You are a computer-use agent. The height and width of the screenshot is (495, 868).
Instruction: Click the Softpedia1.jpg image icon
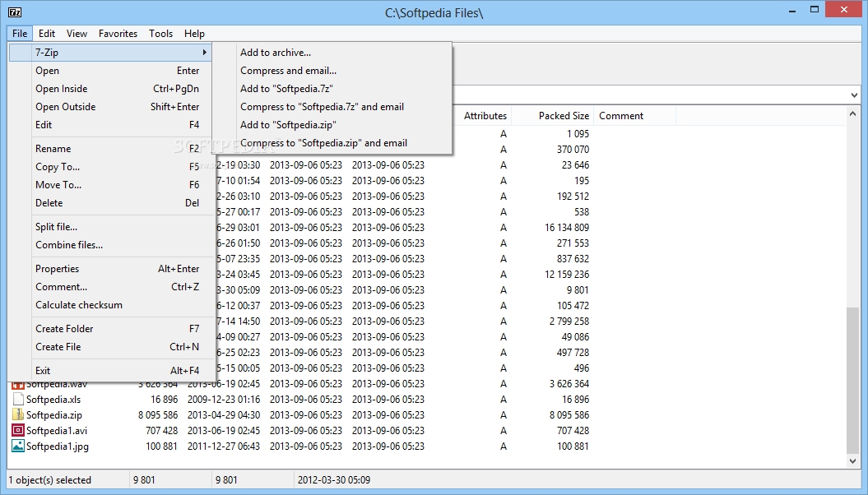coord(18,445)
